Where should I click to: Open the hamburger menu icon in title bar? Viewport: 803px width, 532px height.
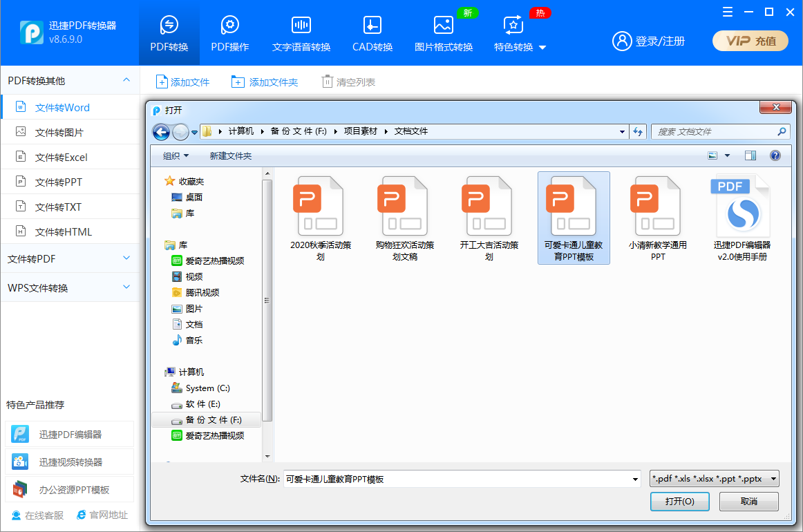pos(727,12)
